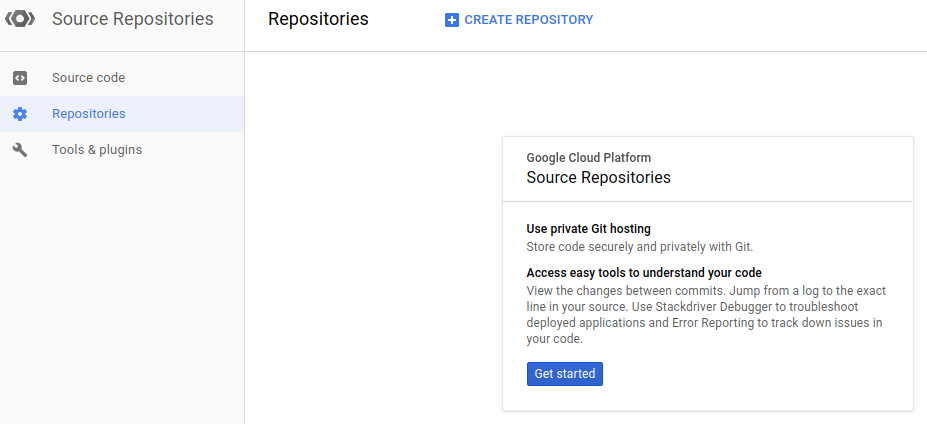Go to Tools & plugins section
927x424 pixels.
(x=97, y=150)
